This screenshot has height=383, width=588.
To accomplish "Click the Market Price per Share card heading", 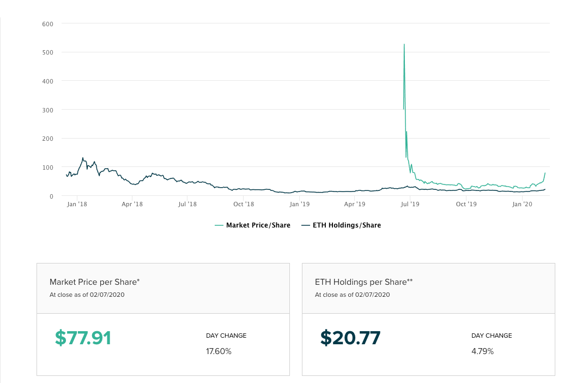I will coord(94,282).
